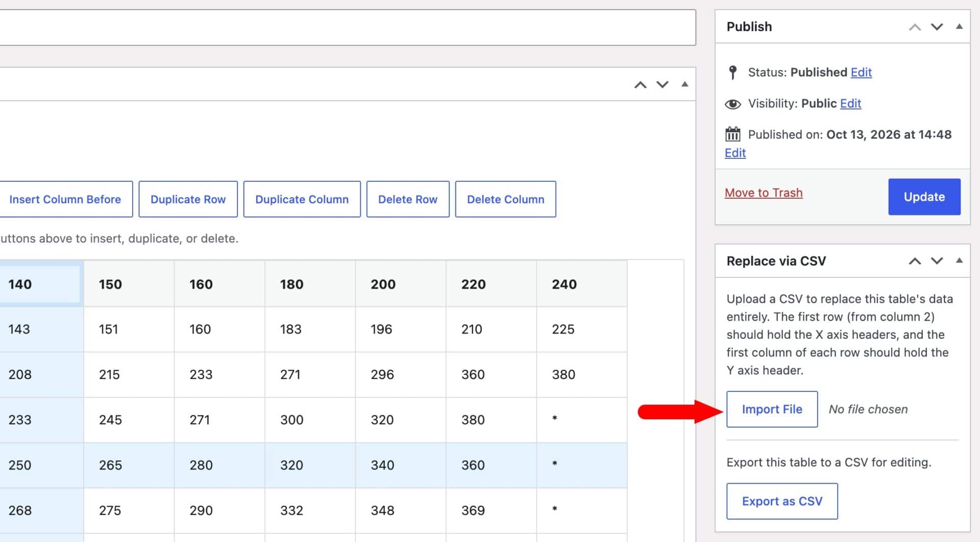Select cell with value 300
The image size is (980, 542).
310,420
